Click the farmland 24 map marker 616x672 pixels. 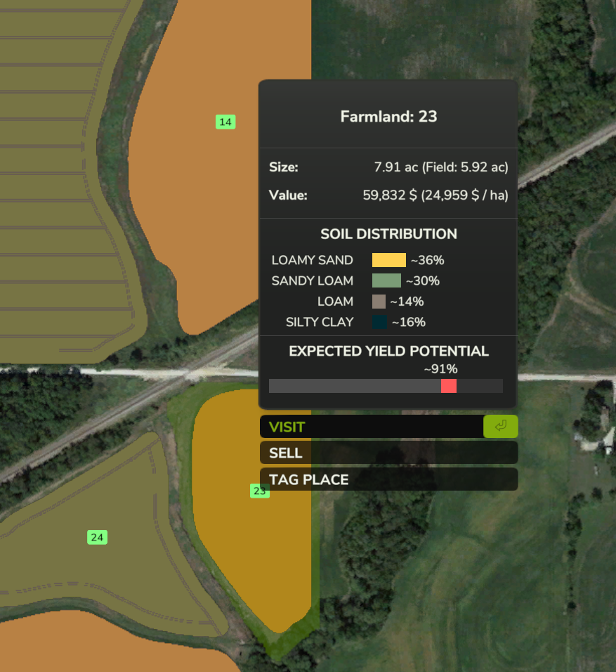coord(97,537)
